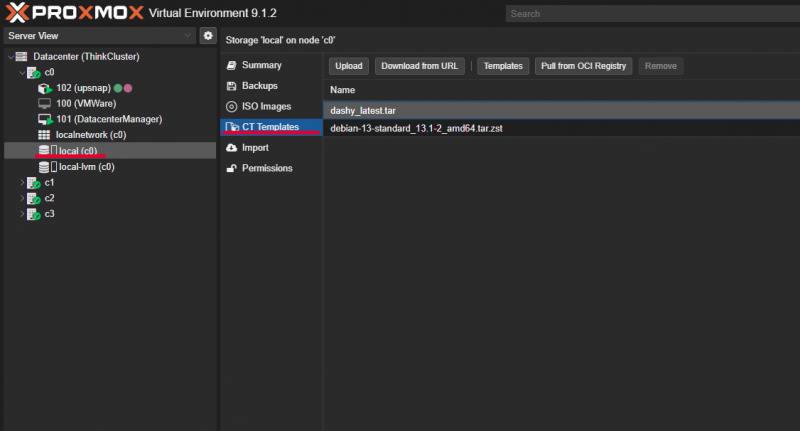This screenshot has height=431, width=800.
Task: Click the Datacenter server icon
Action: [x=21, y=57]
